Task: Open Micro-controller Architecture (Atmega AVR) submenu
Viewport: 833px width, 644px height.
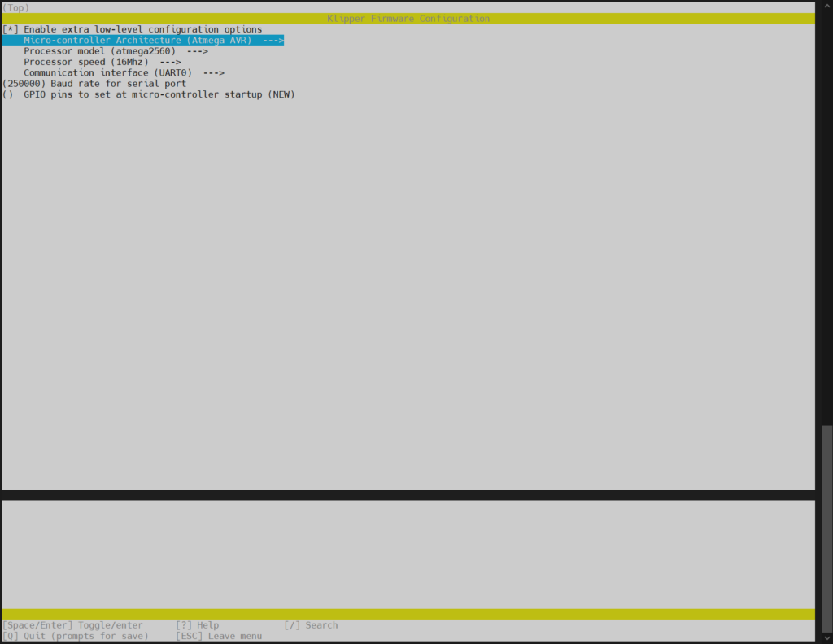Action: [x=143, y=41]
